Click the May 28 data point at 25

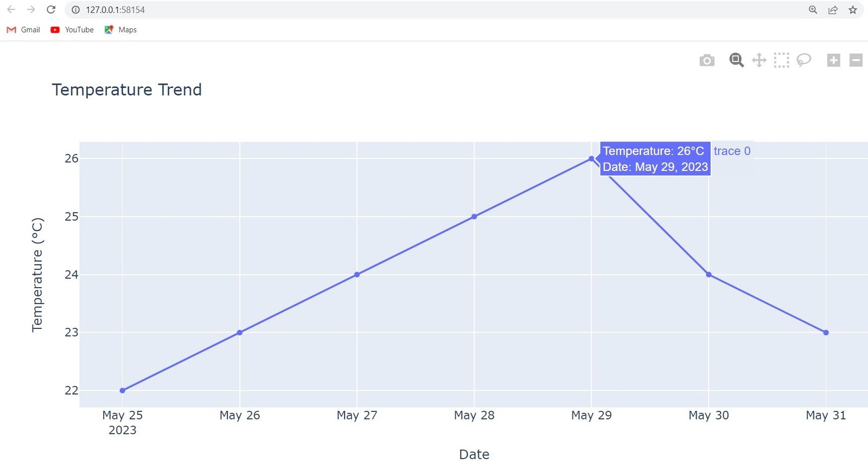tap(474, 217)
